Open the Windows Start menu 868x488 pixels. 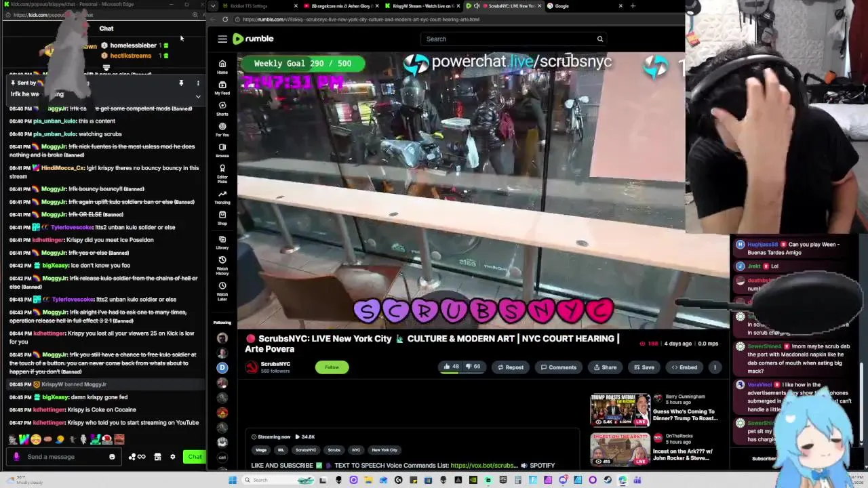point(233,480)
